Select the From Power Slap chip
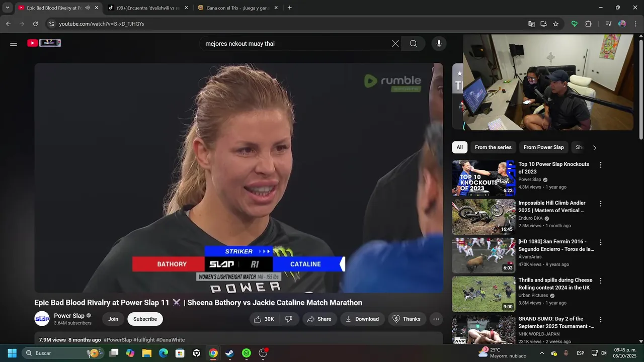644x362 pixels. pyautogui.click(x=543, y=147)
